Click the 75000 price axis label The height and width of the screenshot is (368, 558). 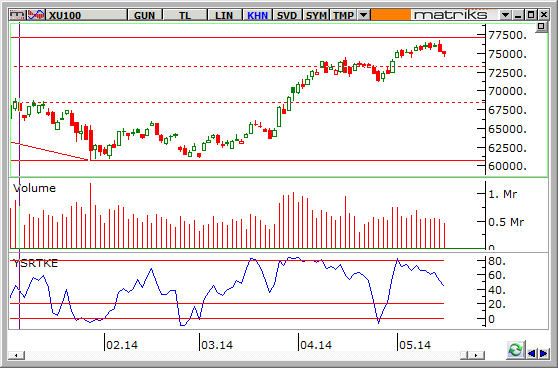pyautogui.click(x=507, y=54)
